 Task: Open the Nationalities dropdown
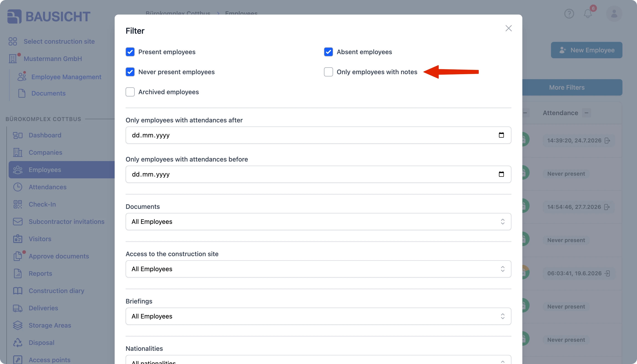pyautogui.click(x=318, y=360)
